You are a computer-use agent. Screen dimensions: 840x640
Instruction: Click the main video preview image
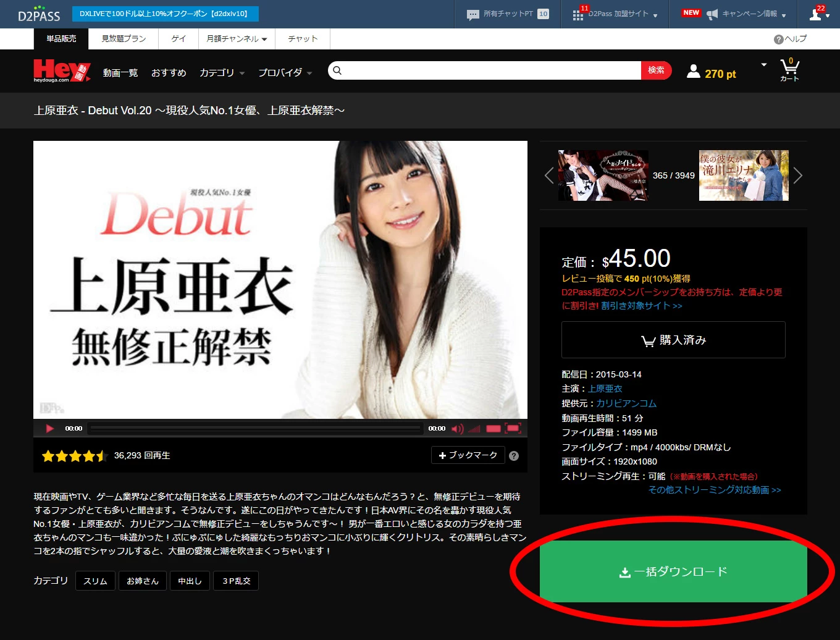pos(280,280)
